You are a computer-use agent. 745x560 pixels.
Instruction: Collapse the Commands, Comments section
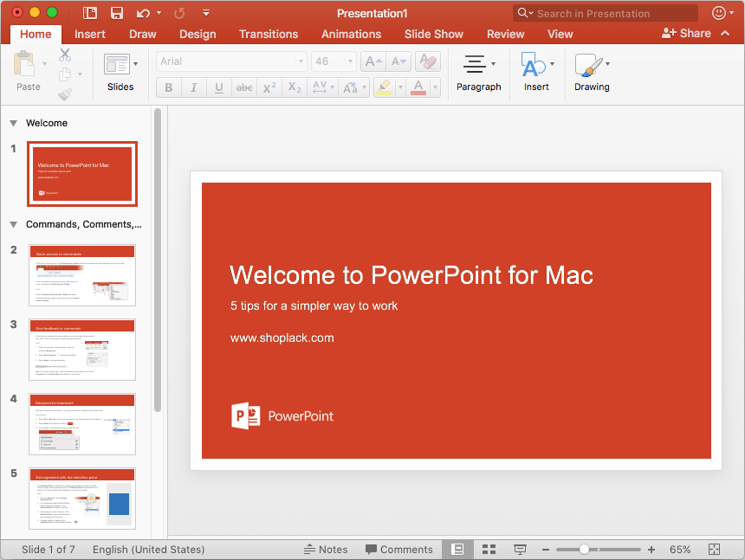14,224
